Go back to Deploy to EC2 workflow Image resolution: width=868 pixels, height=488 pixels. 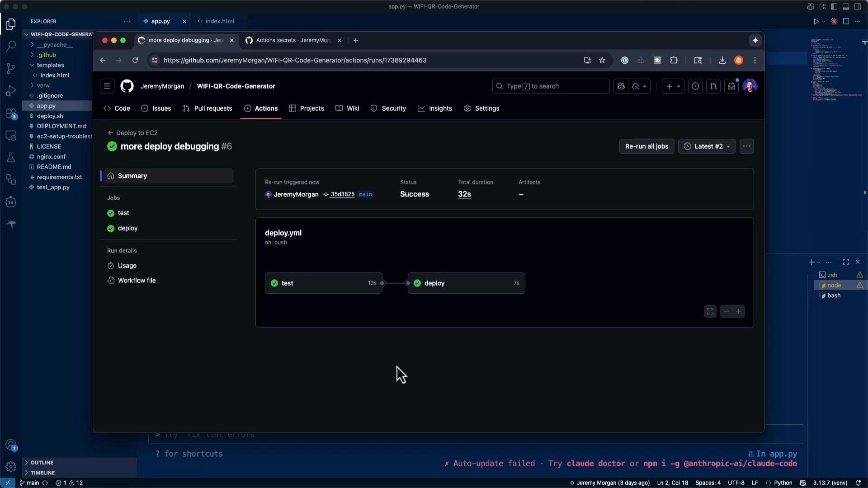pos(133,133)
